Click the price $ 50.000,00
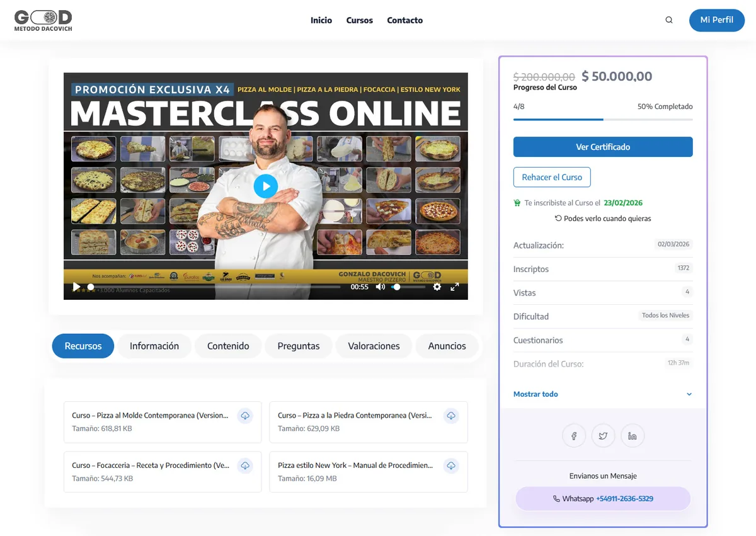756x536 pixels. coord(617,76)
